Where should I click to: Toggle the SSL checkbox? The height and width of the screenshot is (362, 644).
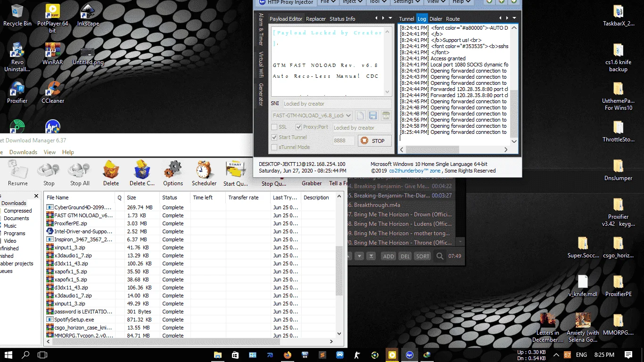click(x=274, y=127)
